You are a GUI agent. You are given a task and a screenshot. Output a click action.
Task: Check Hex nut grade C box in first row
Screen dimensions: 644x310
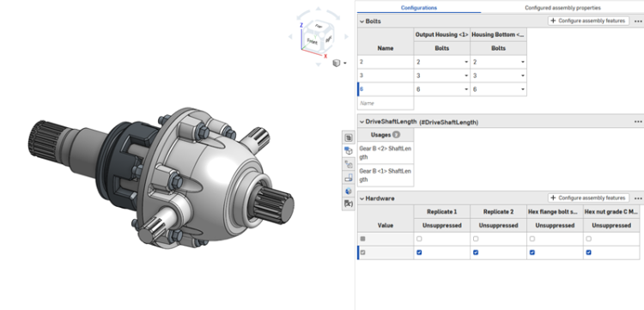[x=588, y=239]
